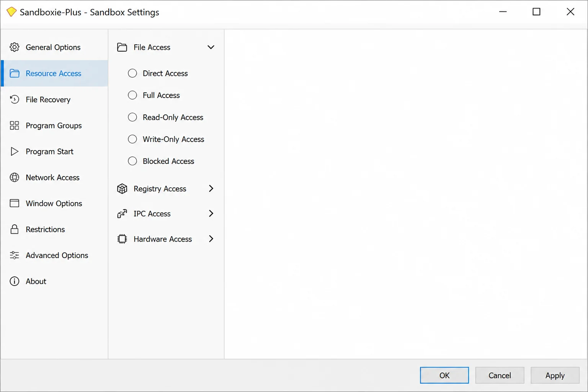
Task: Click the Network Access globe icon
Action: 15,177
